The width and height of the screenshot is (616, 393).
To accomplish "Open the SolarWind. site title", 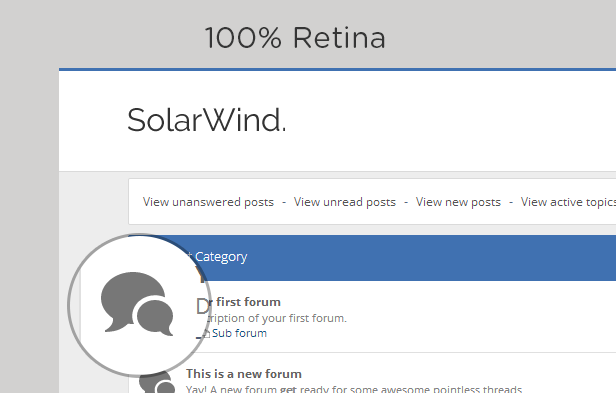I will 207,120.
